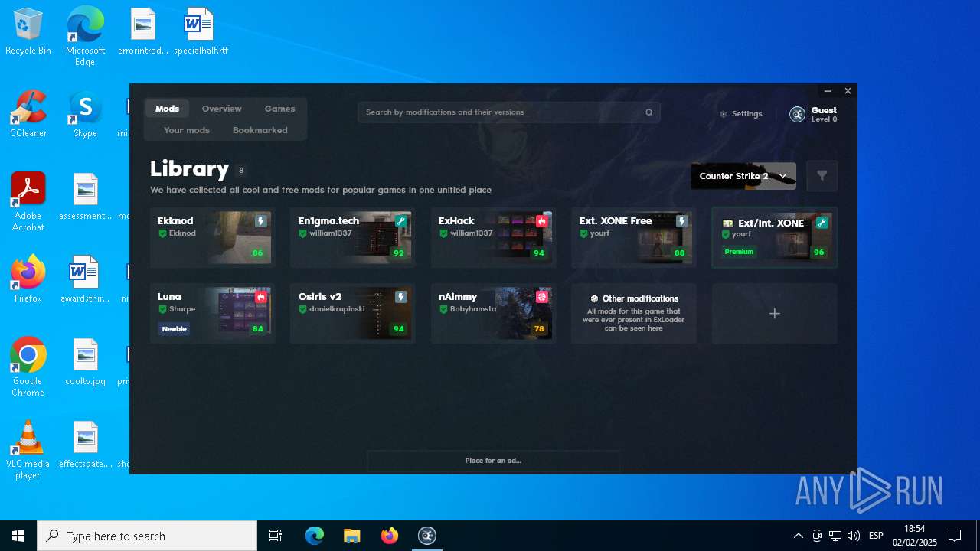Click the plus icon to add mod

775,314
